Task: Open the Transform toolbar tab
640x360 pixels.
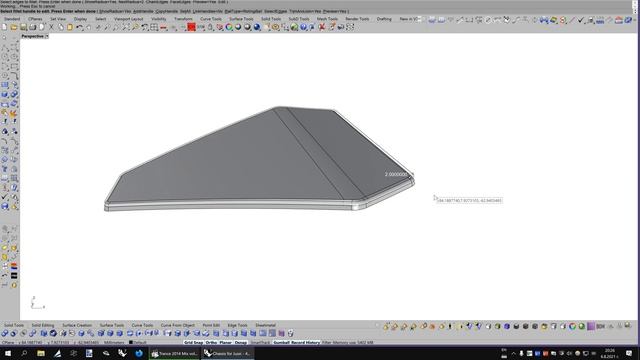Action: (183, 19)
